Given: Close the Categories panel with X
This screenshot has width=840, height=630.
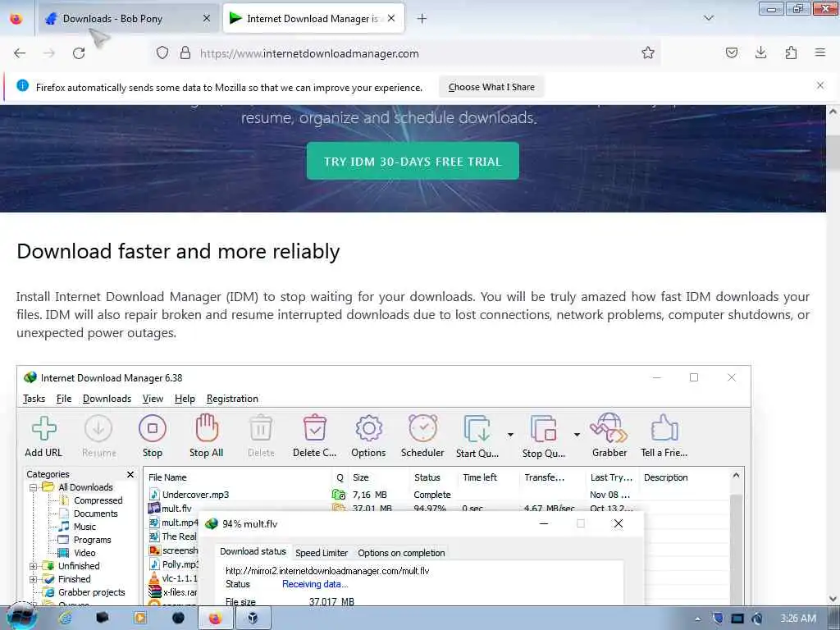Looking at the screenshot, I should point(130,475).
